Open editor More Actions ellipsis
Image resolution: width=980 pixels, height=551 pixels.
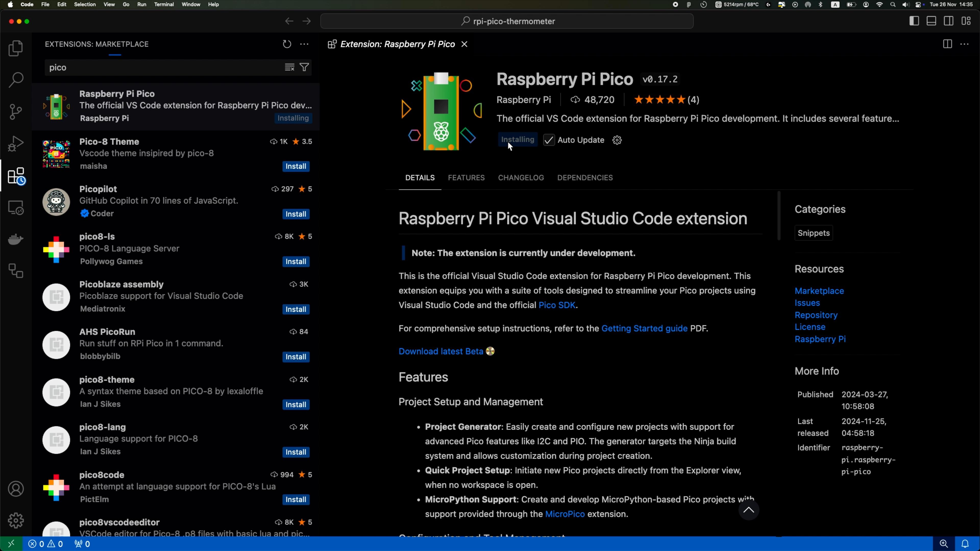[x=964, y=44]
